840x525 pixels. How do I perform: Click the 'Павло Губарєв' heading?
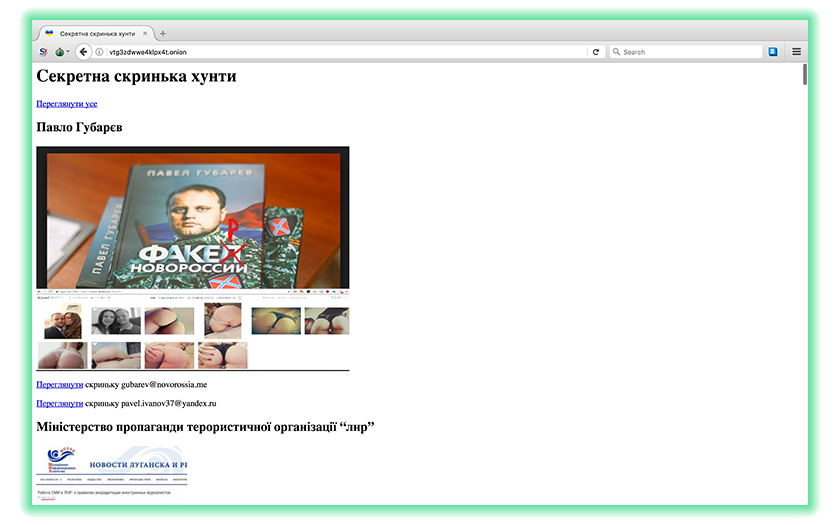pyautogui.click(x=79, y=127)
